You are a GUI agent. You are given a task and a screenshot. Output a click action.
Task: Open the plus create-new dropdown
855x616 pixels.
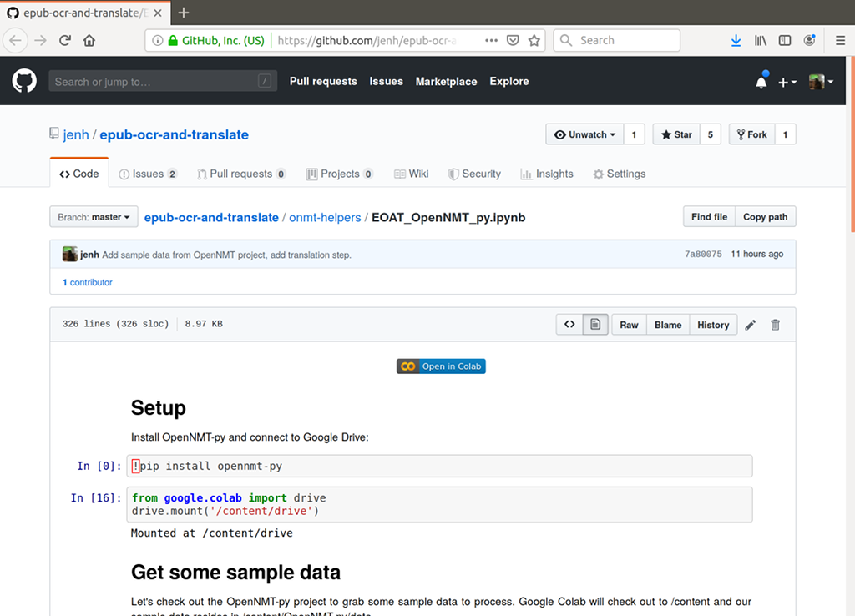[x=787, y=83]
